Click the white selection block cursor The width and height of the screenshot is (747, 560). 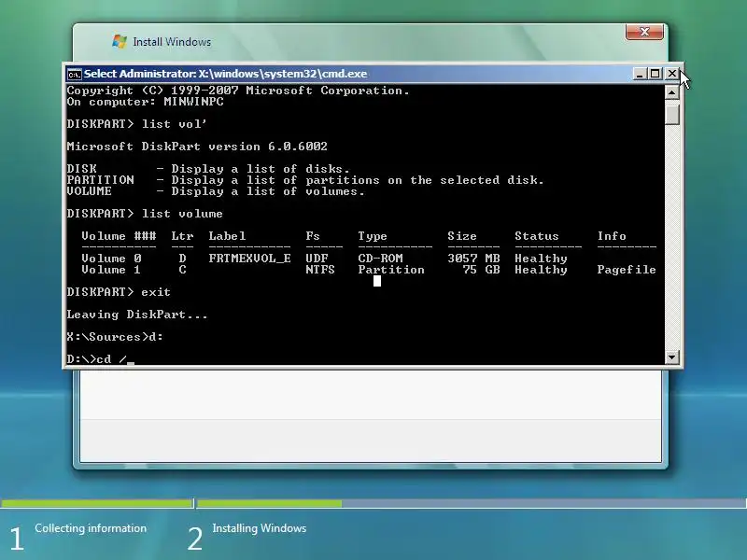point(377,282)
